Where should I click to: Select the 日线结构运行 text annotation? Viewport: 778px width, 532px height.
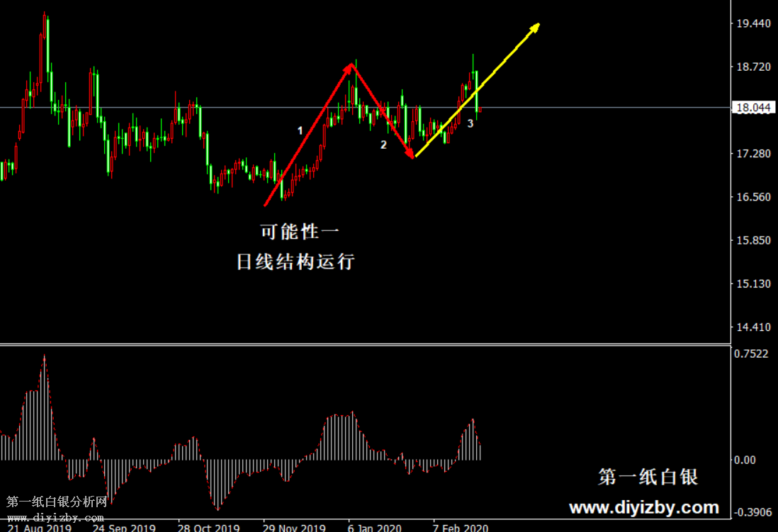295,262
